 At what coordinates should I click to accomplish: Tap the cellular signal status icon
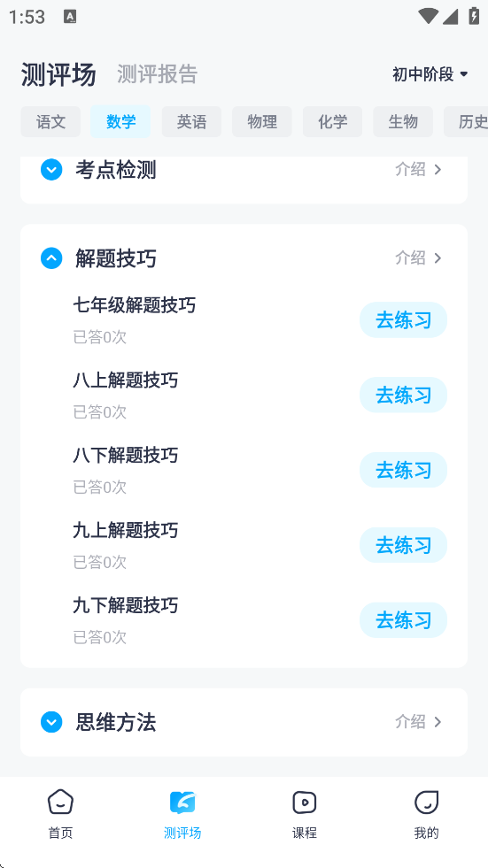[x=450, y=17]
